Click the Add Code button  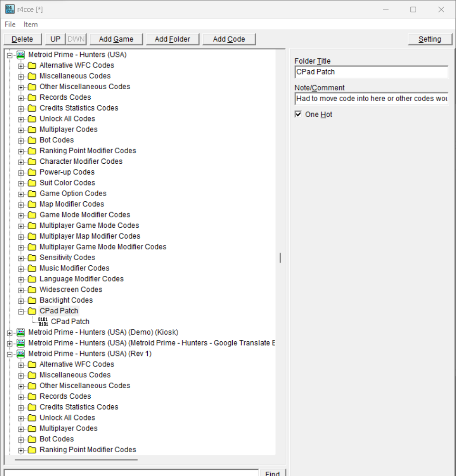point(229,39)
